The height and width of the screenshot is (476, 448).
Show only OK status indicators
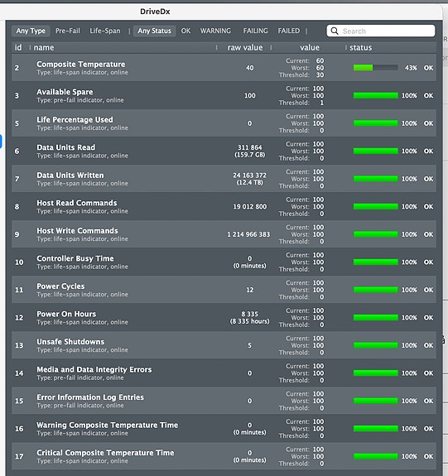point(185,31)
